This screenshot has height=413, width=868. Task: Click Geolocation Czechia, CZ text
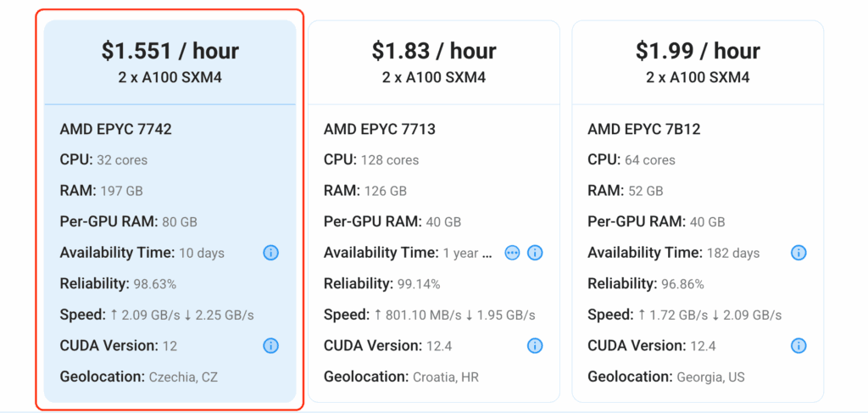(x=139, y=377)
